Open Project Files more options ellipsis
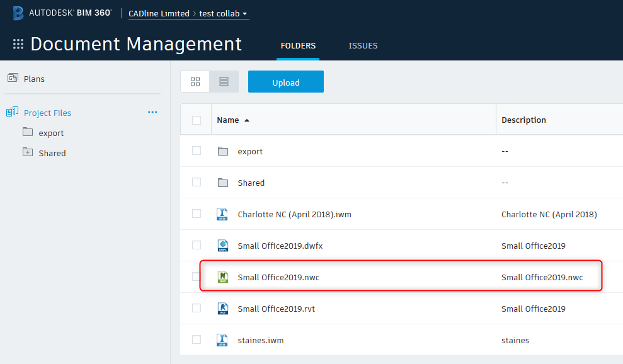The image size is (623, 364). pyautogui.click(x=152, y=112)
